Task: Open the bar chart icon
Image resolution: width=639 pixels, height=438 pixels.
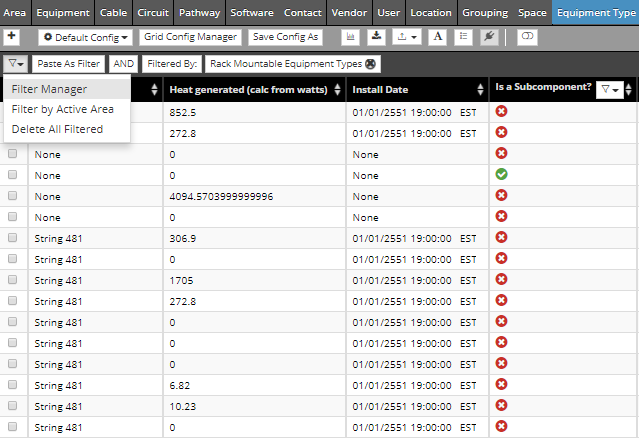Action: click(x=350, y=37)
